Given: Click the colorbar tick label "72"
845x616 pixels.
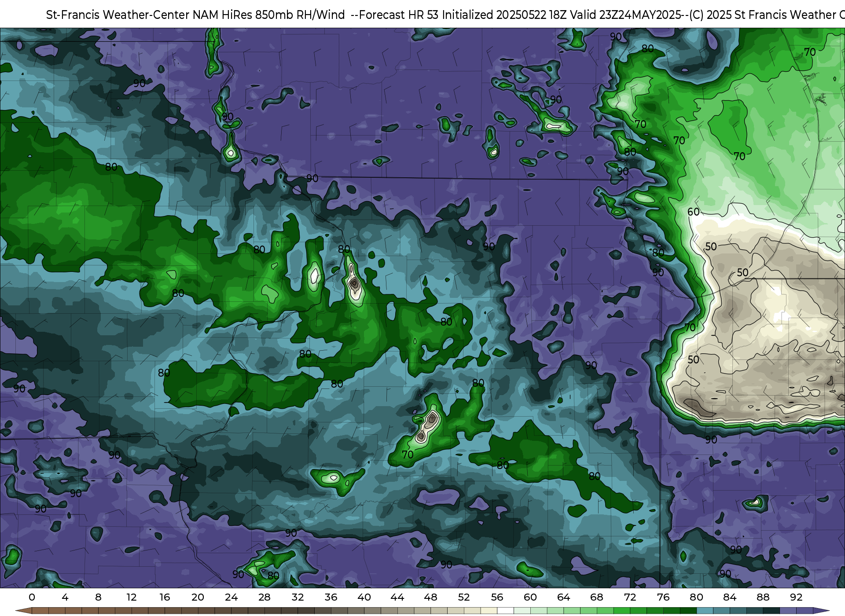Looking at the screenshot, I should point(630,597).
